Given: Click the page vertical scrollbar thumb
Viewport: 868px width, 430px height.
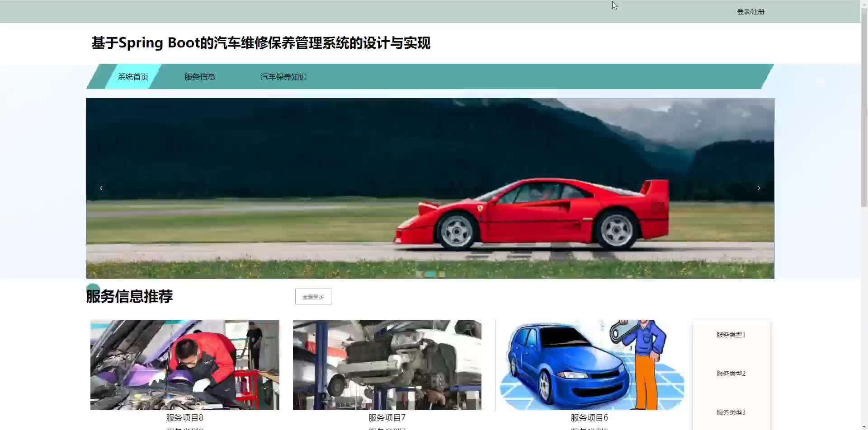Looking at the screenshot, I should (x=864, y=108).
